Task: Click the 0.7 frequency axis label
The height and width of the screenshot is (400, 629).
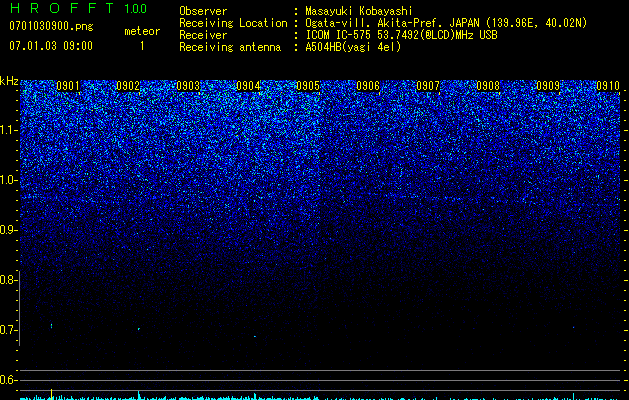Action: pyautogui.click(x=8, y=330)
